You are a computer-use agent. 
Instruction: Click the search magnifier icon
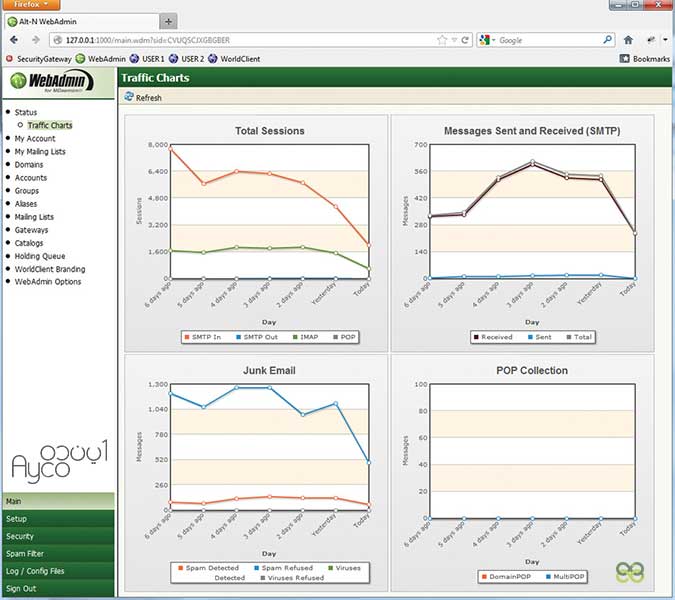point(607,40)
